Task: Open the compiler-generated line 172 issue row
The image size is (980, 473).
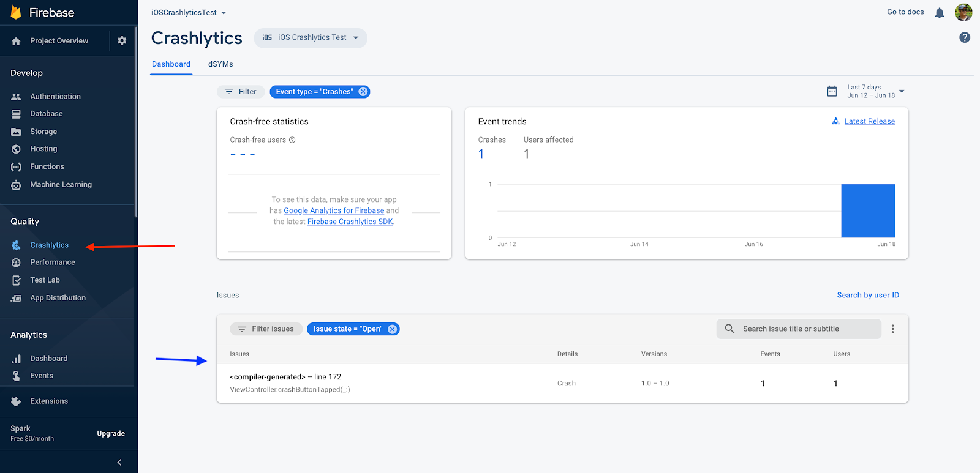Action: tap(562, 383)
